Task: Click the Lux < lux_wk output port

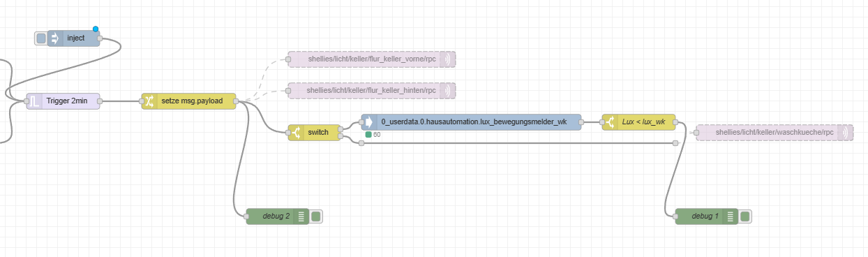Action: click(x=675, y=122)
